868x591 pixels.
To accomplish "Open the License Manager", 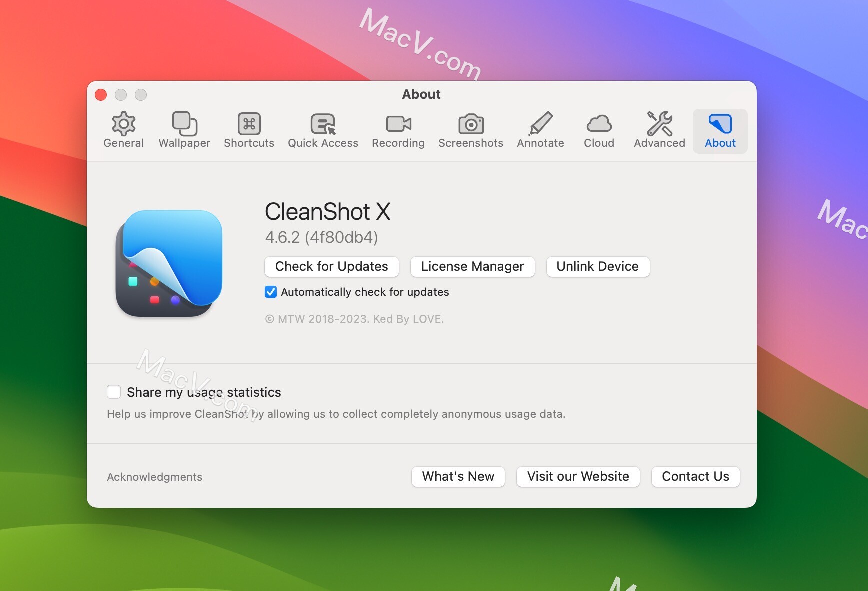I will (x=472, y=266).
